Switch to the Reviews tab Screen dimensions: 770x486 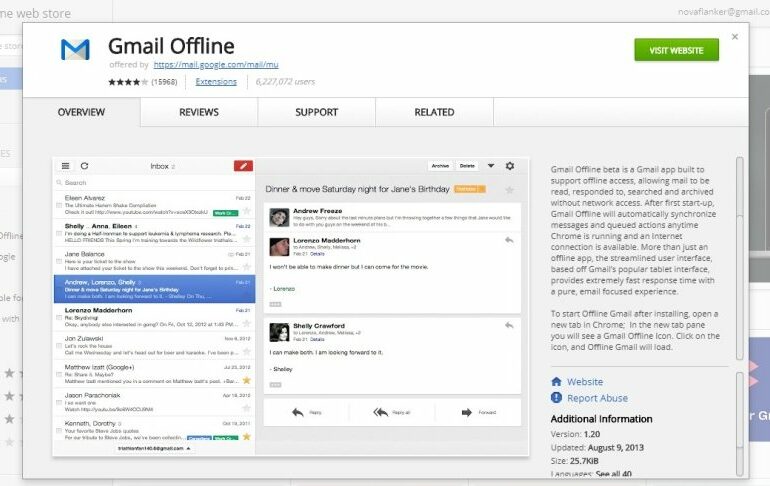pos(199,112)
